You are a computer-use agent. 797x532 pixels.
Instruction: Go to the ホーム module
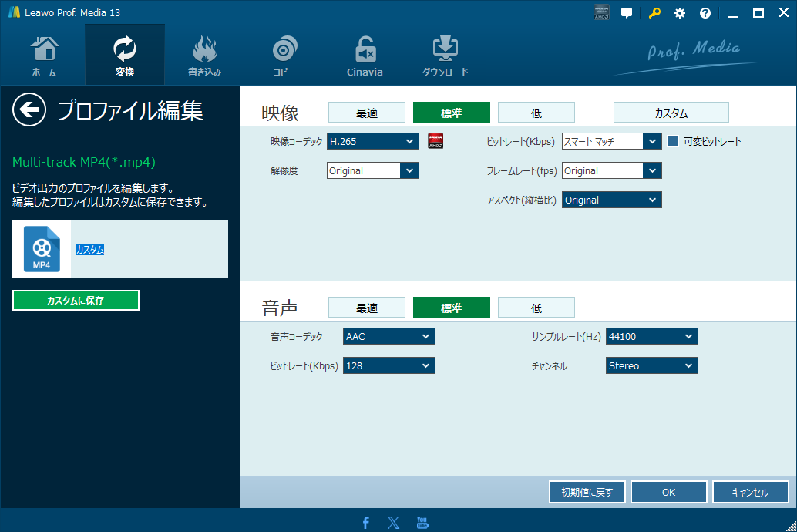[x=44, y=56]
